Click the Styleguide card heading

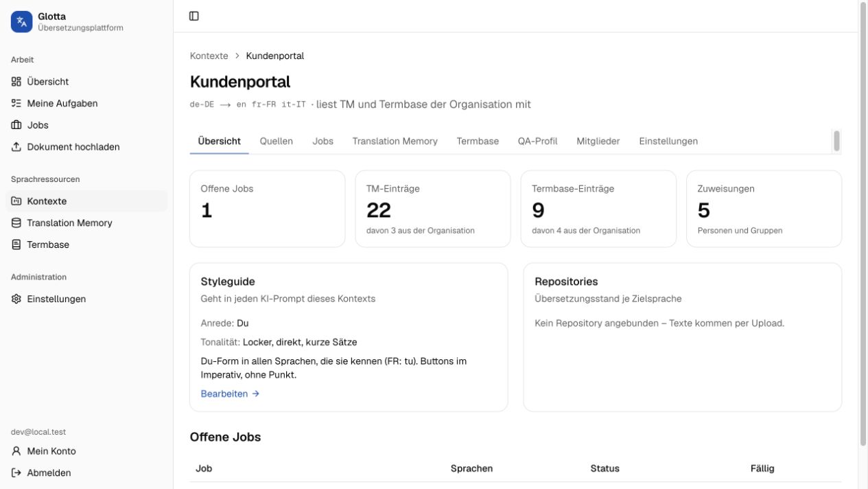[x=228, y=282]
